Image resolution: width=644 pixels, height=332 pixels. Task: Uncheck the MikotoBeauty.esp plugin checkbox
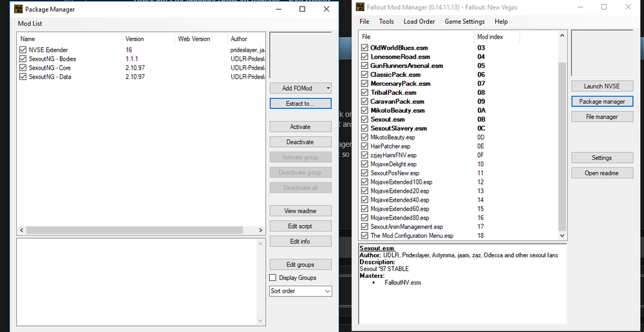point(365,137)
